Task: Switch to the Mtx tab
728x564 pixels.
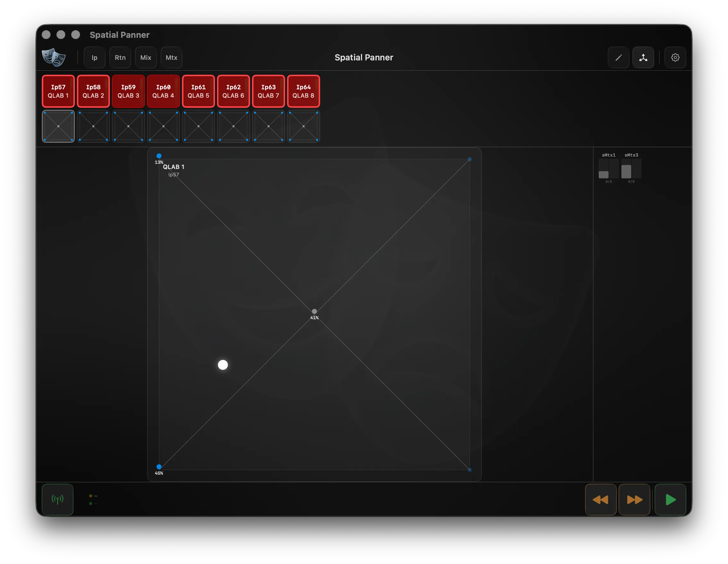Action: pyautogui.click(x=171, y=57)
